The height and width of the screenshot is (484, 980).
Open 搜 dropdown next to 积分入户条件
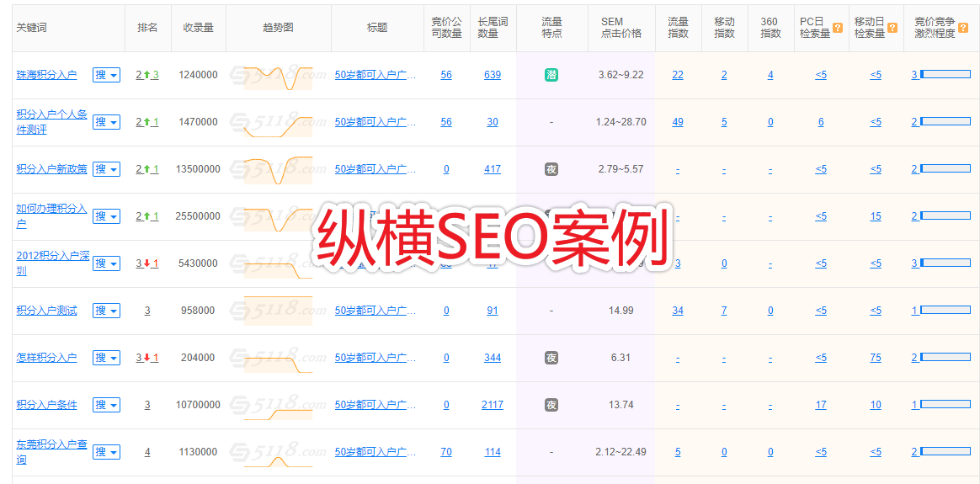[x=106, y=405]
